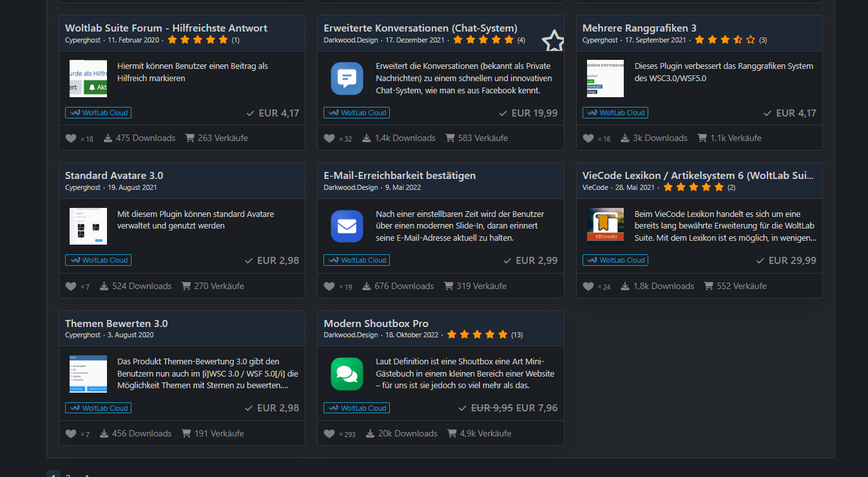Screen dimensions: 868x477
Task: Click the Themen Bewerten 3.0 screenshot thumbnail
Action: tap(88, 374)
